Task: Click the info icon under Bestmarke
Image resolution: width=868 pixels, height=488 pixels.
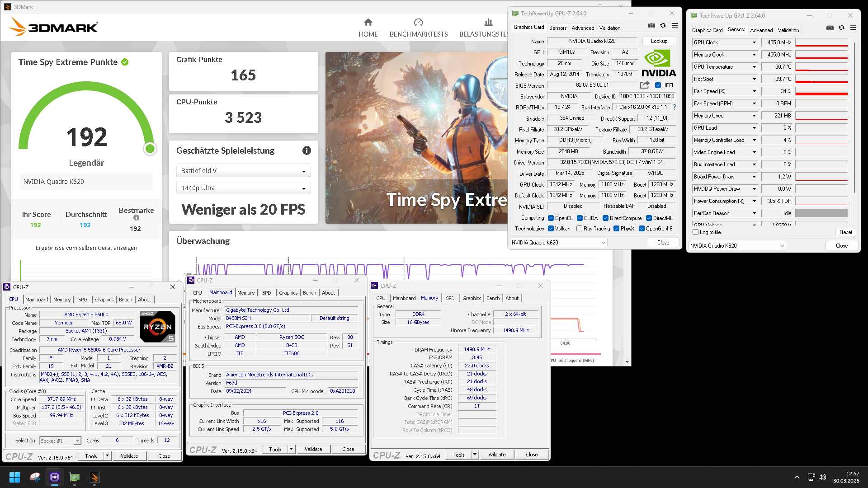Action: (136, 218)
